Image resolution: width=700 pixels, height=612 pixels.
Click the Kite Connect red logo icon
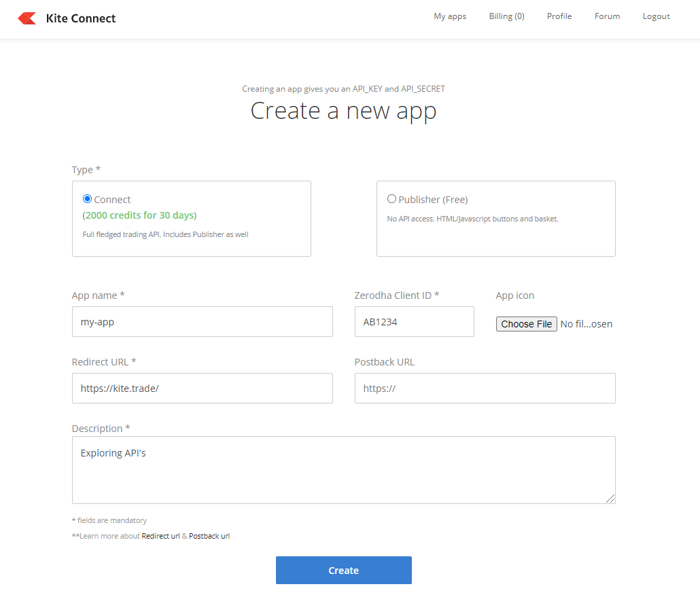(27, 18)
